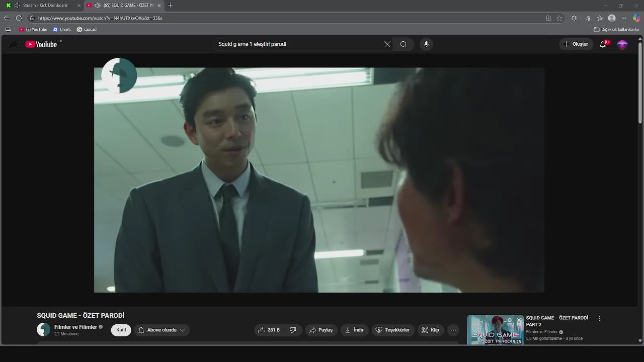Open browser settings and more menu
The height and width of the screenshot is (362, 644).
[624, 18]
